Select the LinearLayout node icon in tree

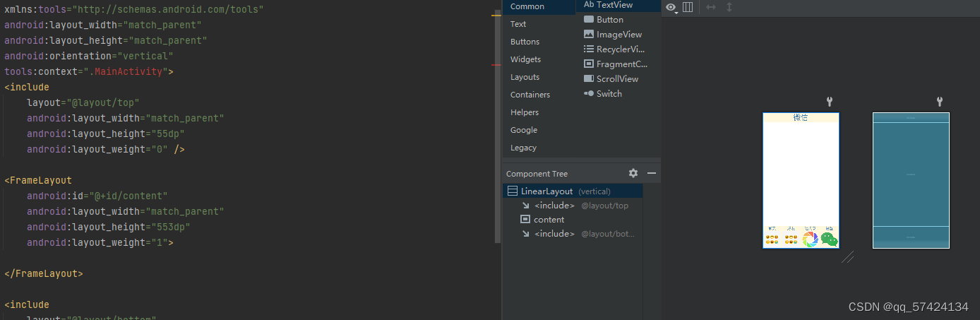click(513, 191)
